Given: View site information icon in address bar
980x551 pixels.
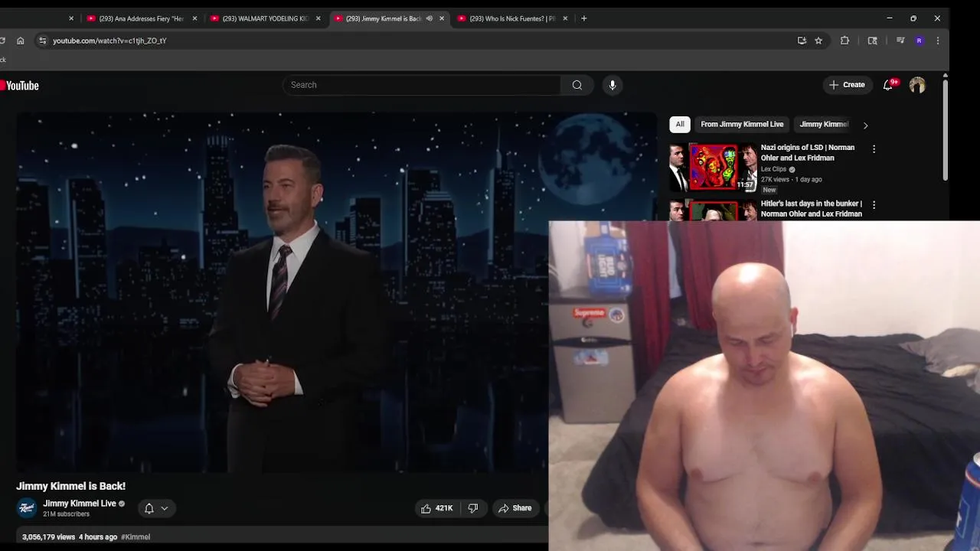Looking at the screenshot, I should click(x=42, y=41).
